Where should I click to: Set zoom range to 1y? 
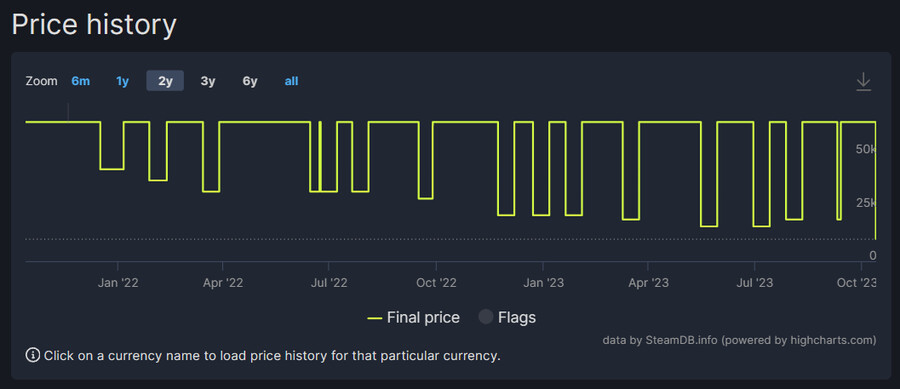[122, 81]
